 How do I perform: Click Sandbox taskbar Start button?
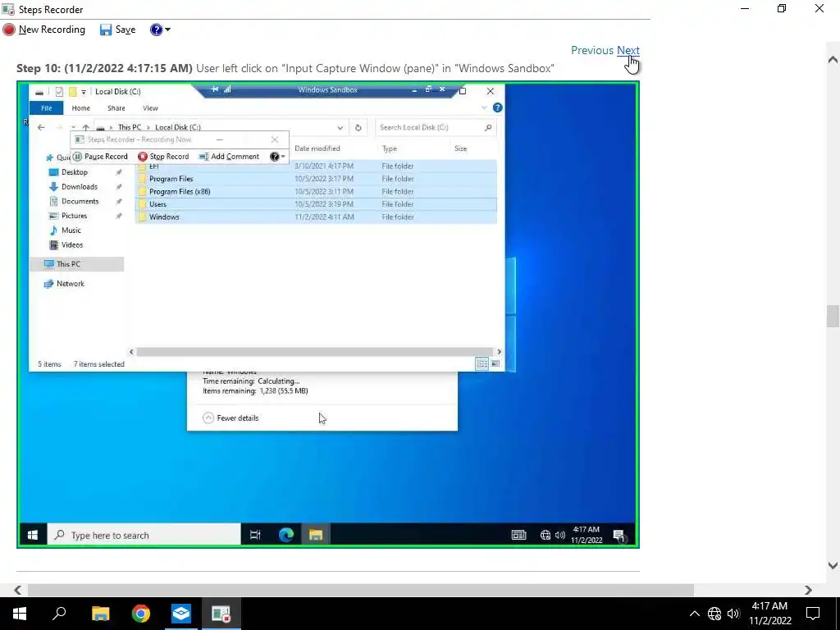[33, 535]
